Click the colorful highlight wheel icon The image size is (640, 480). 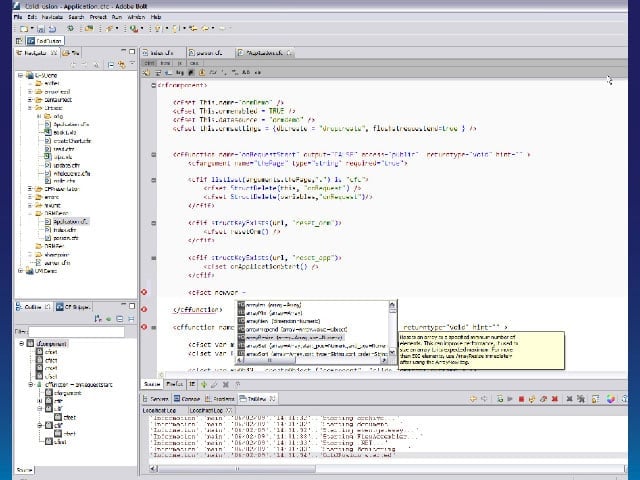[611, 399]
